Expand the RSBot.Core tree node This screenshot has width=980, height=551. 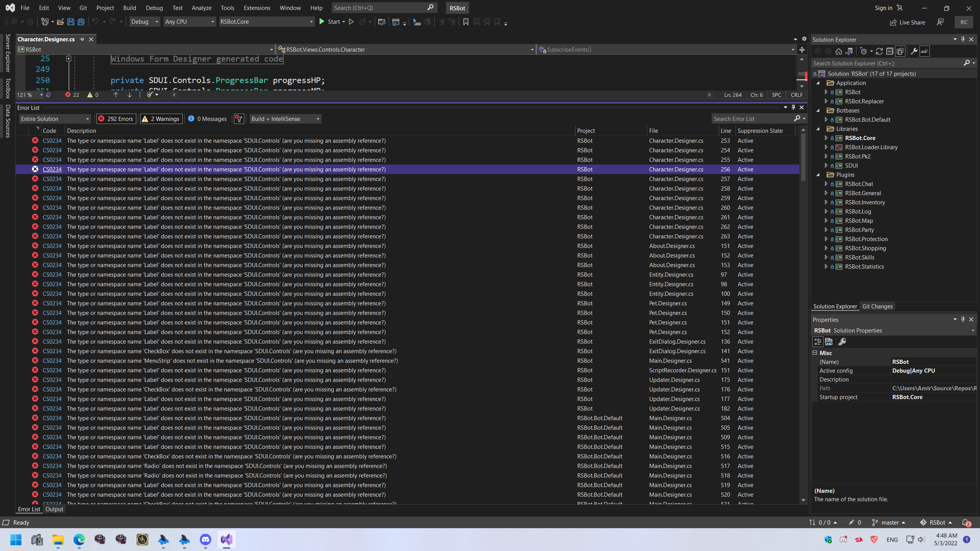coord(826,138)
